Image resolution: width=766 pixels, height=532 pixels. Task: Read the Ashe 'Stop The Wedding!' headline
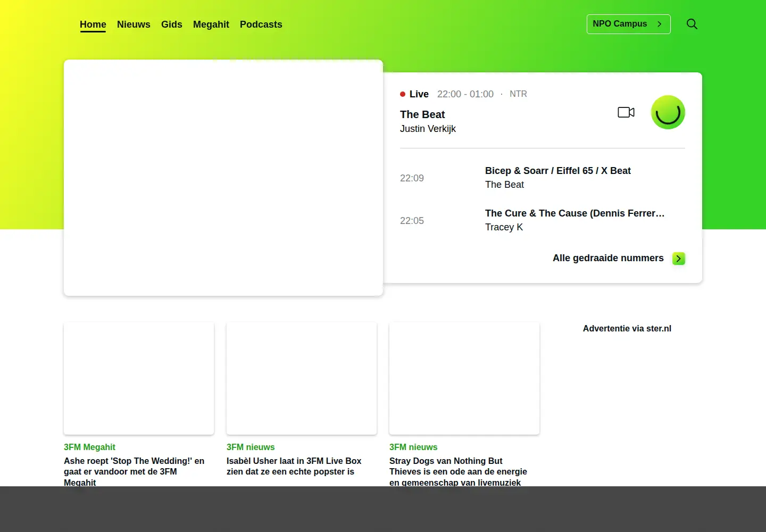tap(134, 471)
